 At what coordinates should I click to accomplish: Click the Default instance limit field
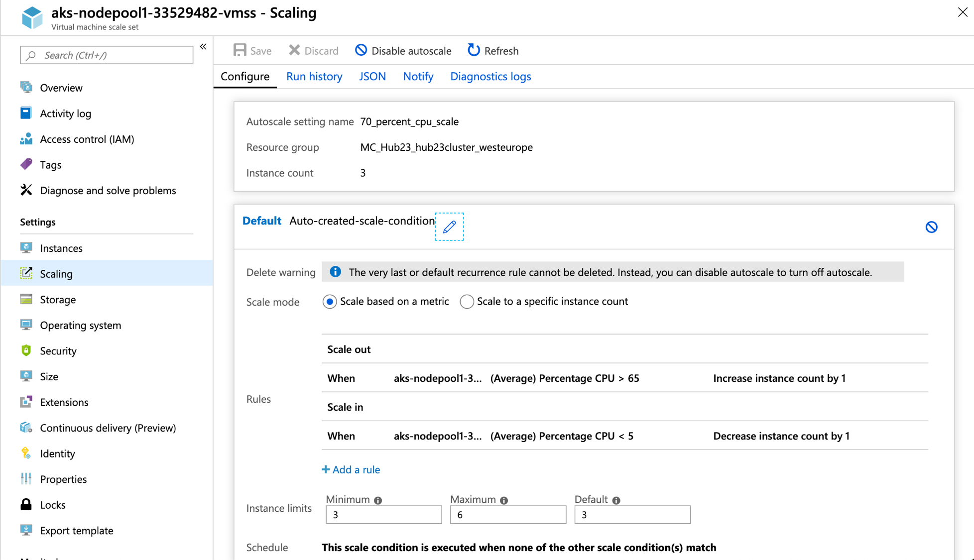(632, 515)
